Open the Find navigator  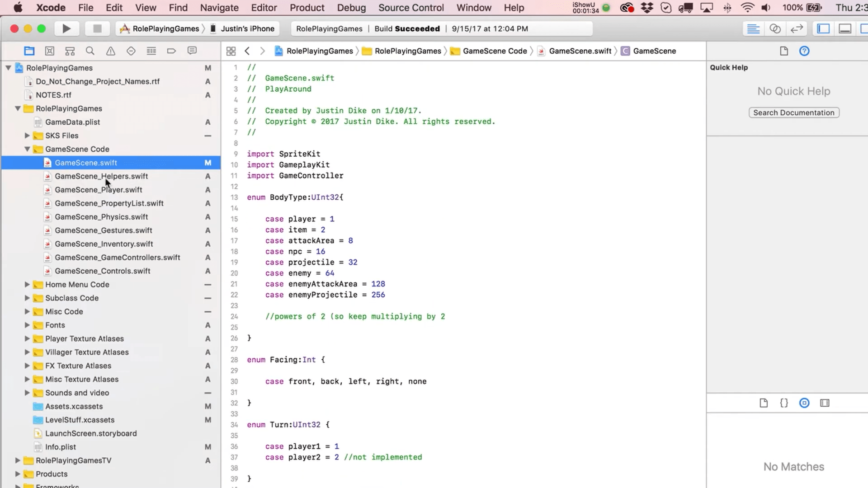pyautogui.click(x=90, y=51)
